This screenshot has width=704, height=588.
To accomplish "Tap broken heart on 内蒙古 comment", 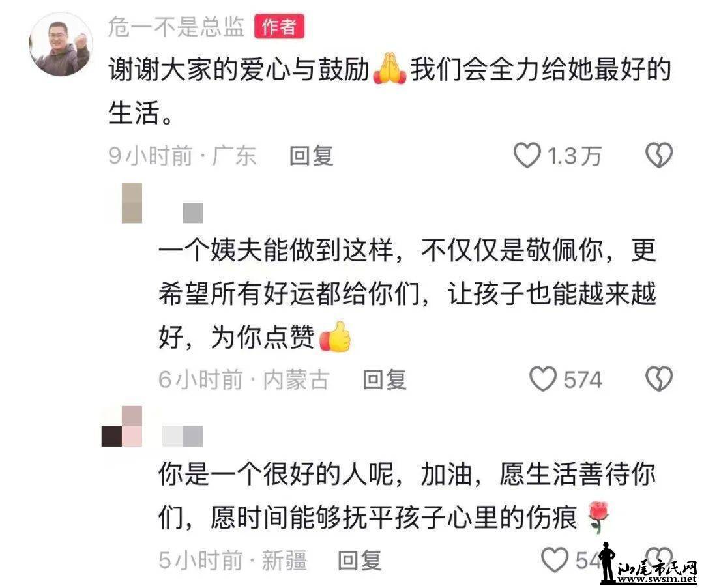I will [x=658, y=379].
